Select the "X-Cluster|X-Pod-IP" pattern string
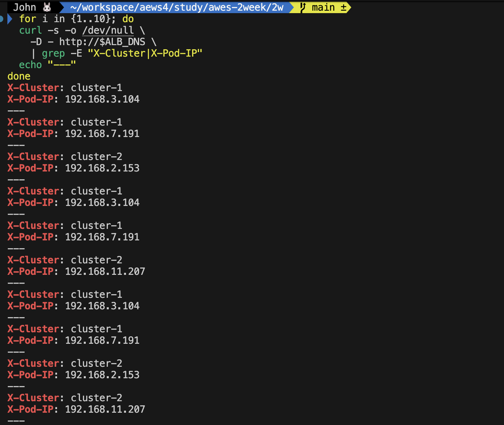This screenshot has width=504, height=425. 146,53
